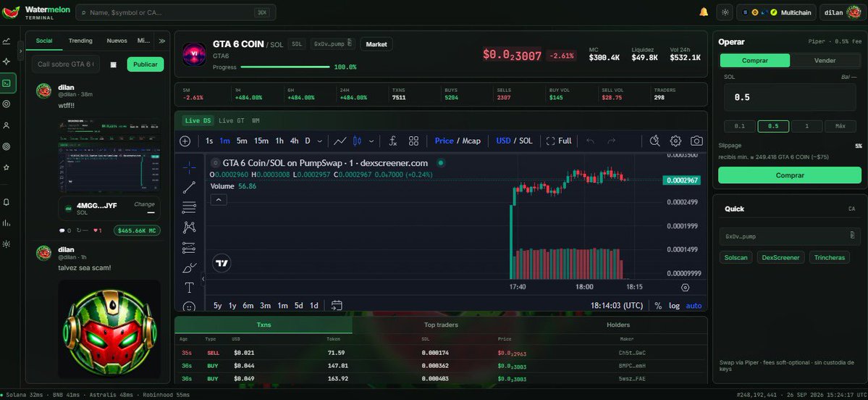Toggle percent scale on chart

(x=658, y=305)
